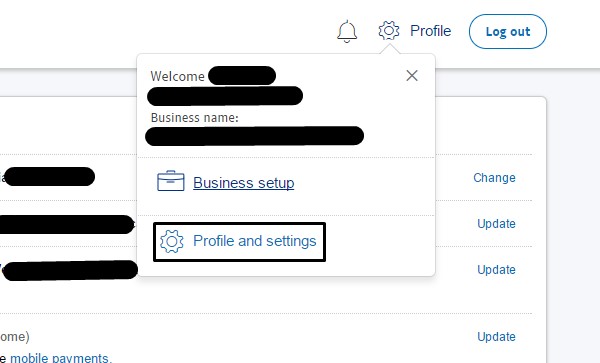
Task: Click the Update link beside the mobile payments row
Action: pyautogui.click(x=496, y=337)
